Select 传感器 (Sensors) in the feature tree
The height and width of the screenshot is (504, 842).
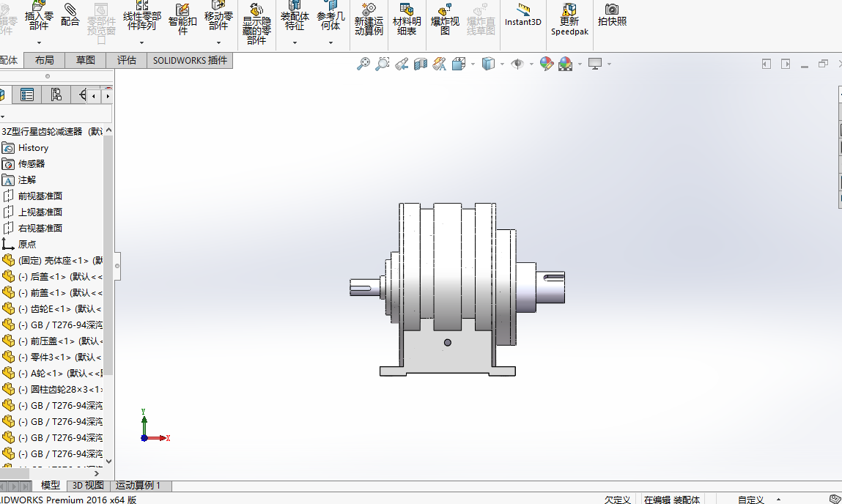click(32, 163)
